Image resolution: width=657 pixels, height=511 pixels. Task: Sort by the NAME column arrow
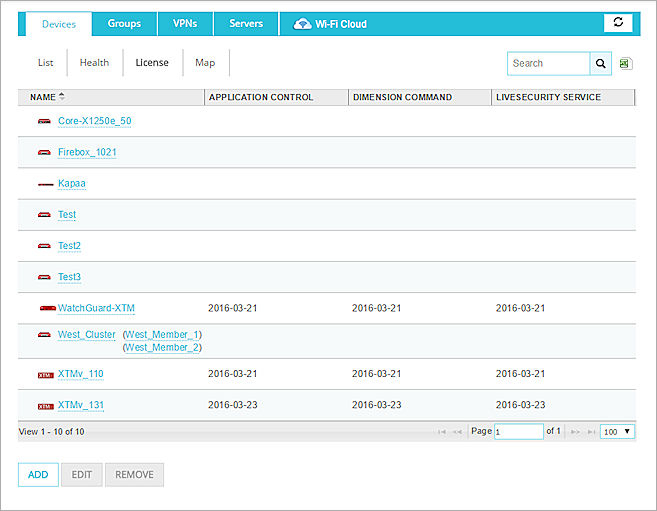[x=62, y=97]
